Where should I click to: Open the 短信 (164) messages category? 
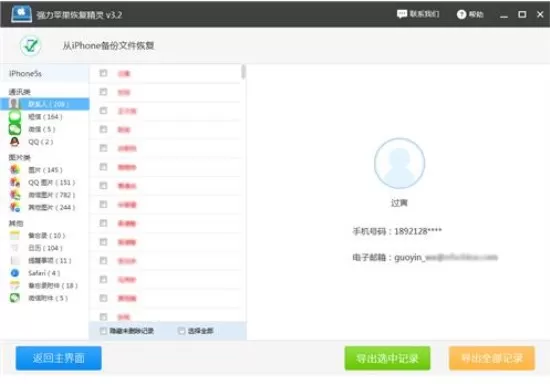click(x=45, y=116)
